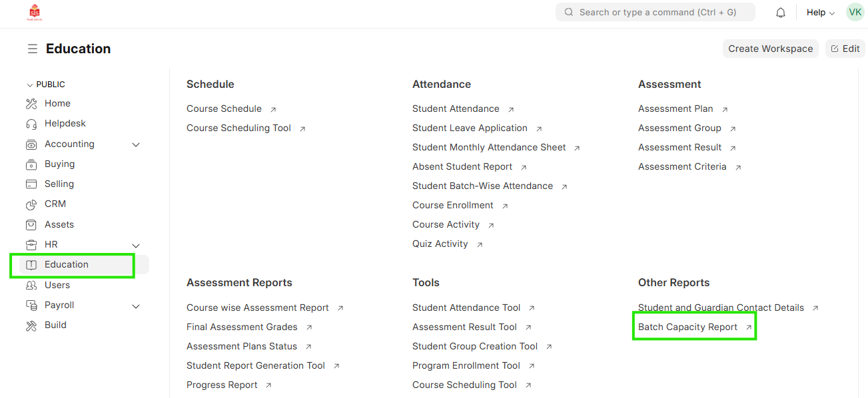
Task: Open the Help dropdown menu
Action: pyautogui.click(x=821, y=13)
